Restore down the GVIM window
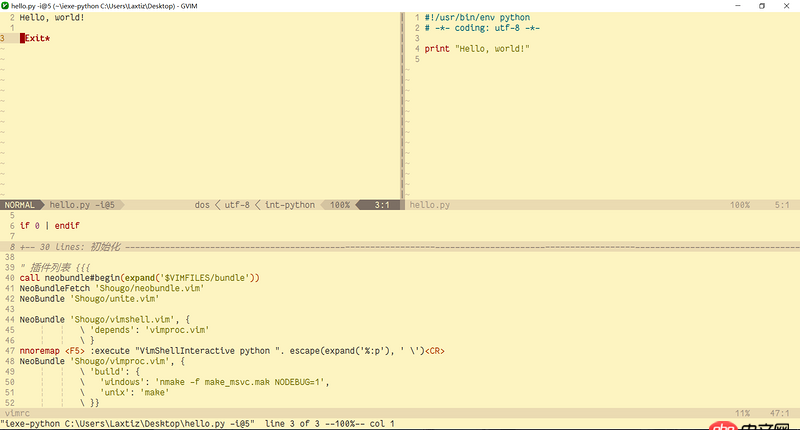The width and height of the screenshot is (800, 430). [x=762, y=6]
